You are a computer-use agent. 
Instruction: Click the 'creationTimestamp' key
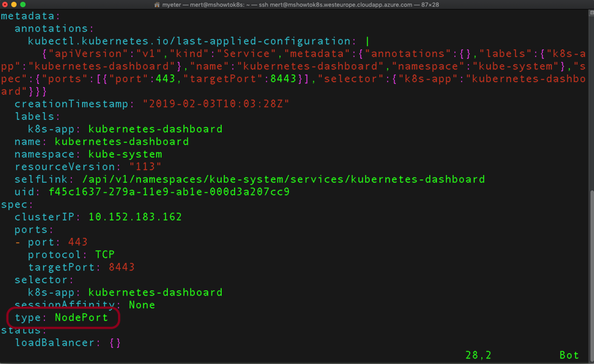point(71,104)
